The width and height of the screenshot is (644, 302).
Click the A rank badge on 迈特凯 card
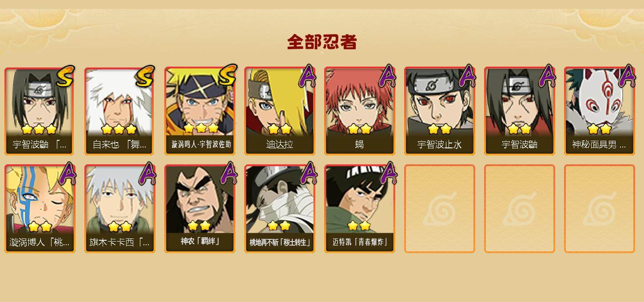(388, 174)
